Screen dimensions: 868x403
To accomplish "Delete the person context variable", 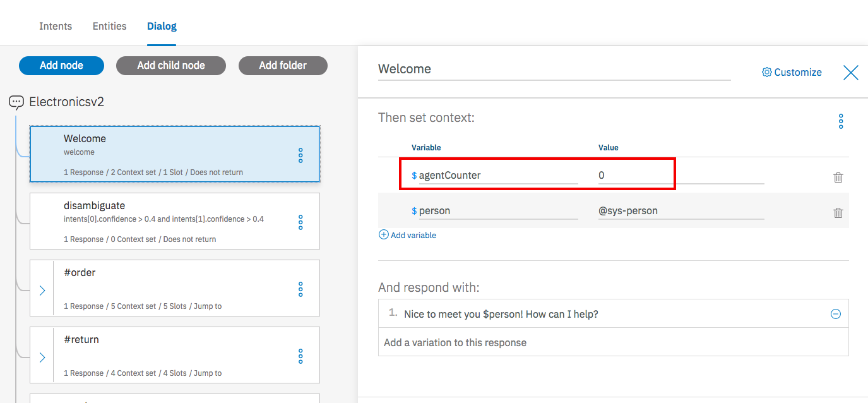I will [x=838, y=213].
